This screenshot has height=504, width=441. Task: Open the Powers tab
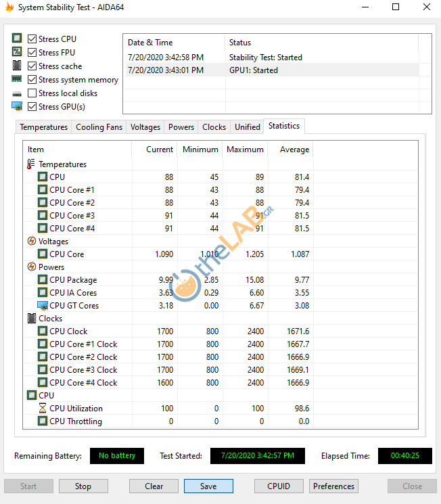click(x=181, y=127)
